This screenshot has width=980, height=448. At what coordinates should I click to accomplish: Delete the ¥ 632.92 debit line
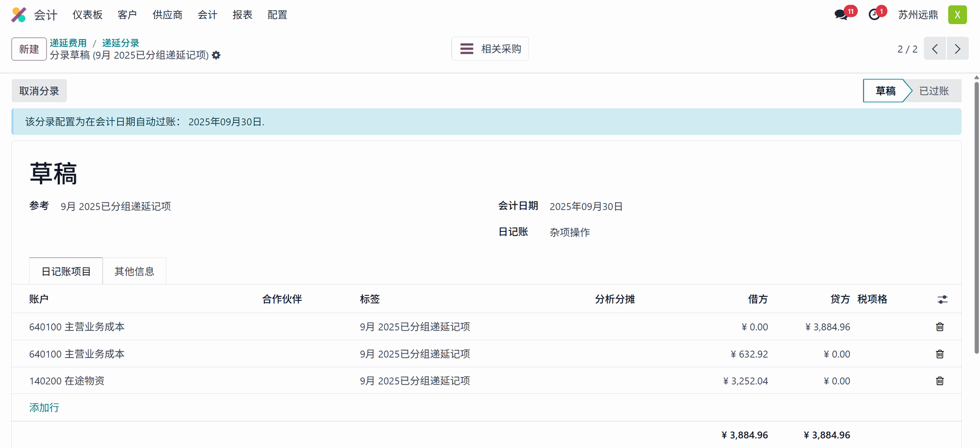pos(940,354)
